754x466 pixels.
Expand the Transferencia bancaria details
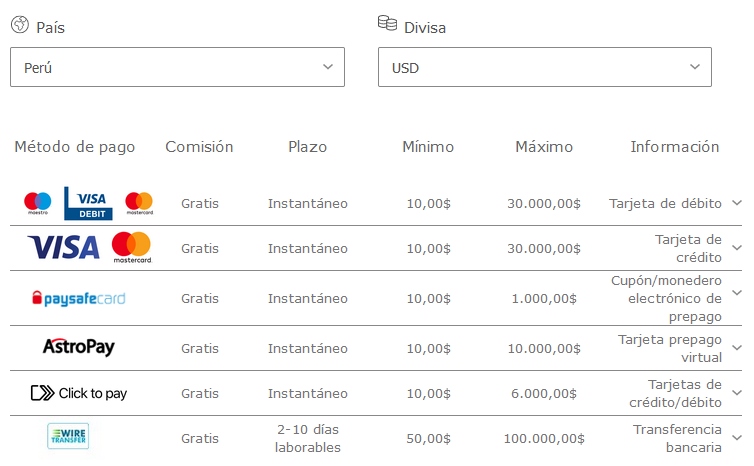tap(737, 438)
